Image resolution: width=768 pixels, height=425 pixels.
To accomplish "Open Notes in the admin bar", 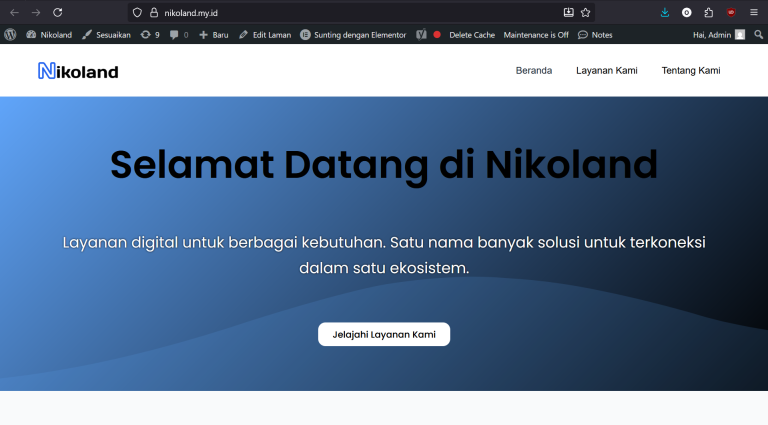I will pyautogui.click(x=595, y=35).
